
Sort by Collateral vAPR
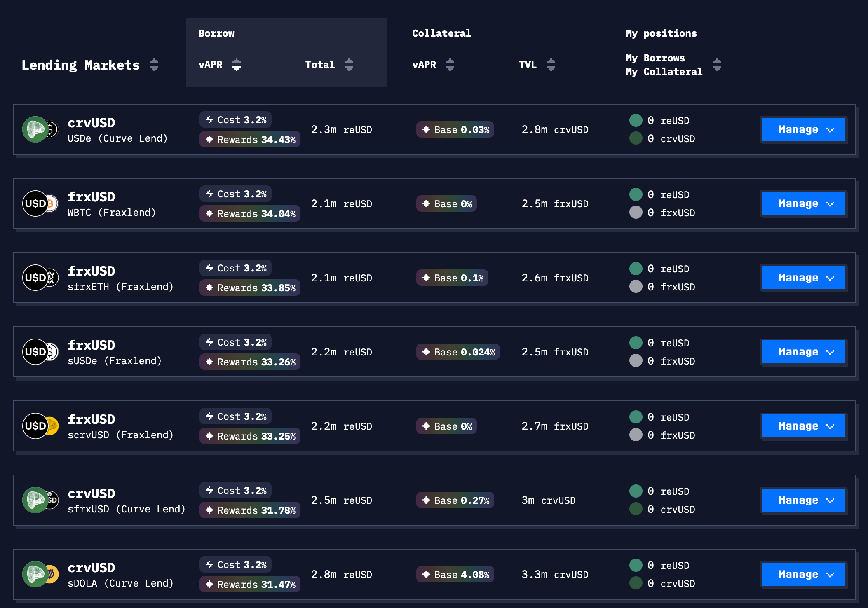coord(450,65)
